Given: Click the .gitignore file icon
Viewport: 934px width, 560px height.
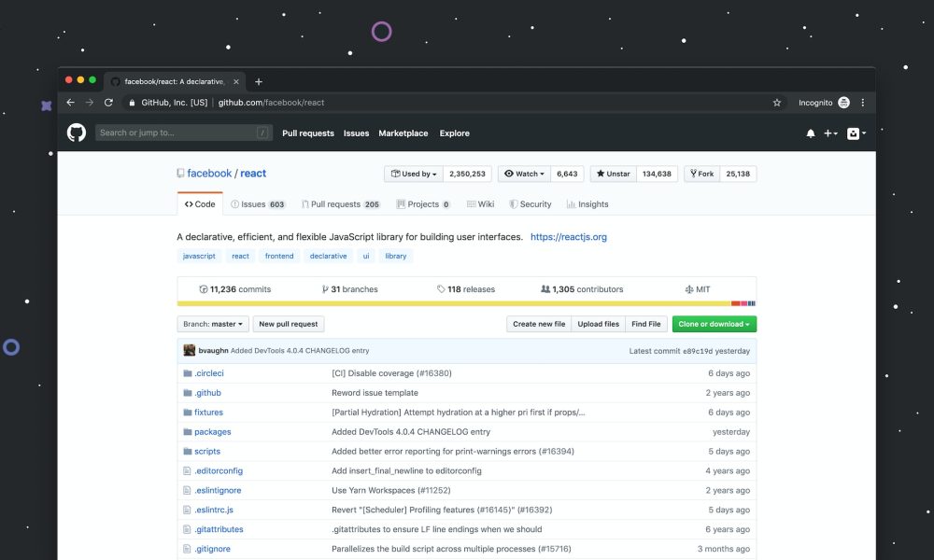Looking at the screenshot, I should 187,549.
